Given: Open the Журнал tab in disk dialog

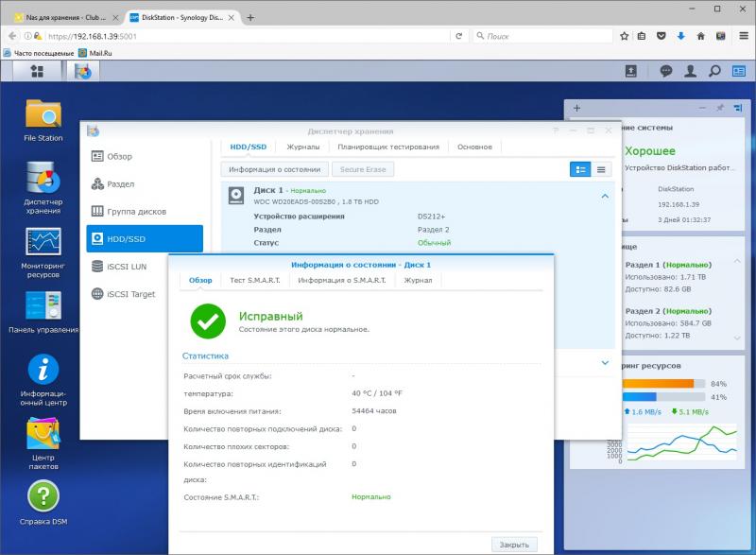Looking at the screenshot, I should coord(418,280).
